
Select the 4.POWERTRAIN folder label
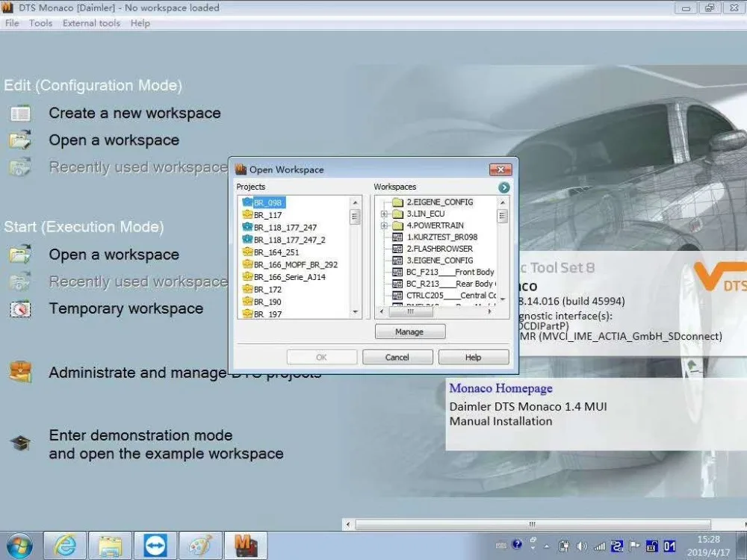[435, 225]
